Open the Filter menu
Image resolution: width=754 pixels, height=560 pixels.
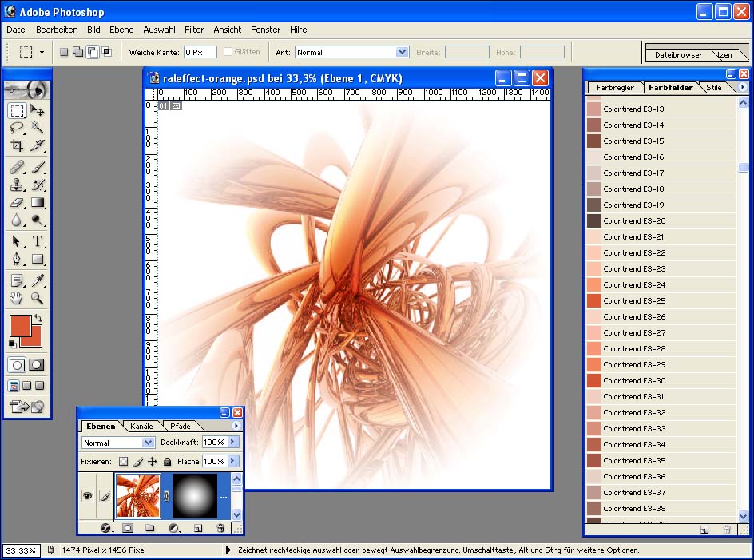pyautogui.click(x=194, y=30)
